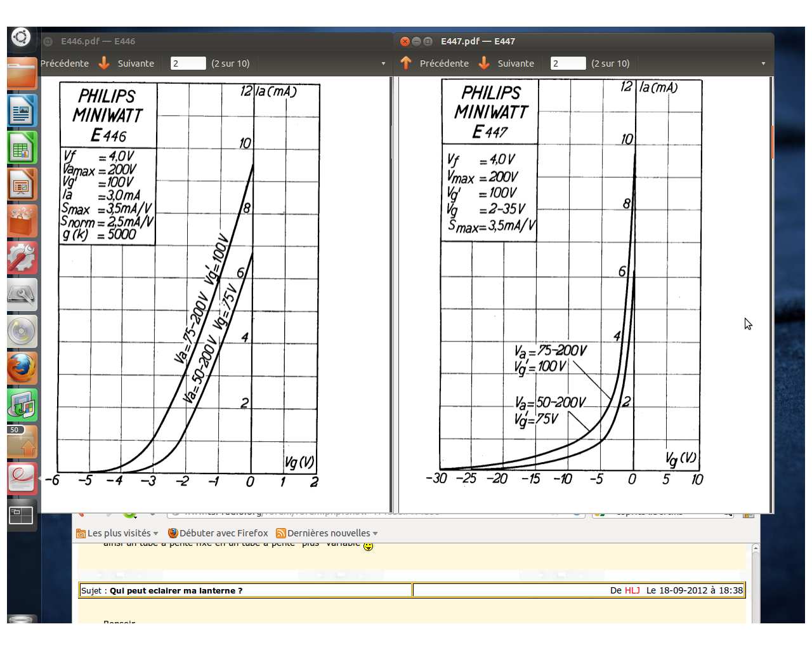Click the page number field in E447 window

pos(568,63)
